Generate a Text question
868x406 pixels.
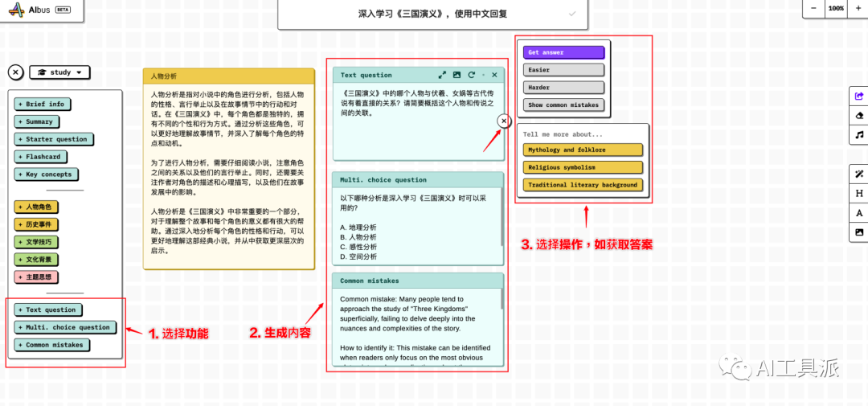[48, 310]
